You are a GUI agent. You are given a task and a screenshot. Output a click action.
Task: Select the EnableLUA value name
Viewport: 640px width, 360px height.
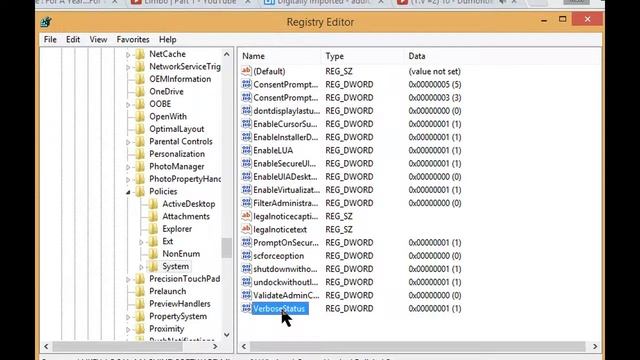point(273,150)
